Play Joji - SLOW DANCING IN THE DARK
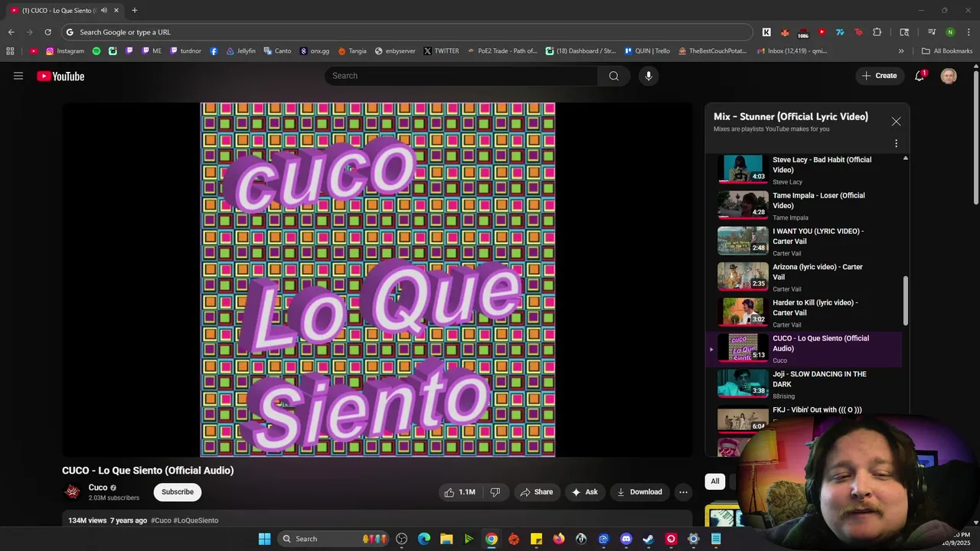 803,384
